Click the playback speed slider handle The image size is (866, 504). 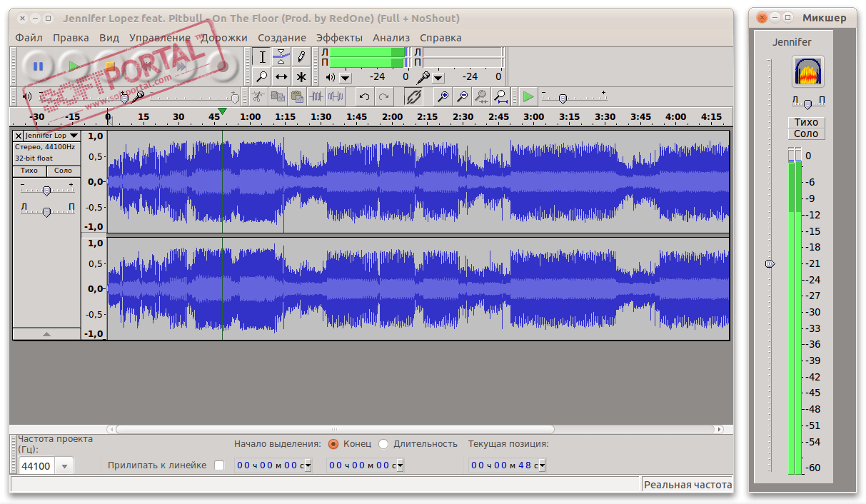click(563, 99)
